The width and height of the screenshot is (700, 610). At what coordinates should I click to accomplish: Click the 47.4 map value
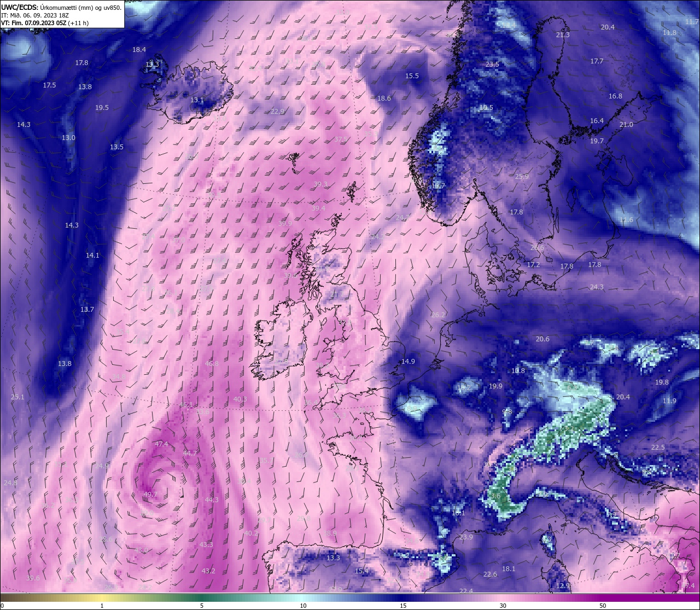[161, 444]
